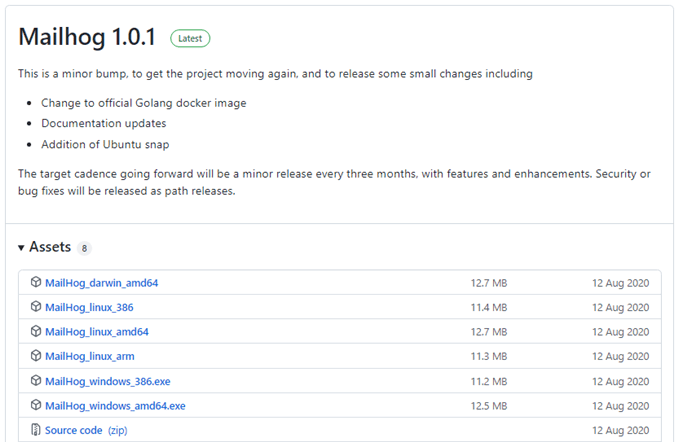Screen dimensions: 700x442
Task: Open the Mailhog 1.0.1 release title
Action: click(x=87, y=37)
